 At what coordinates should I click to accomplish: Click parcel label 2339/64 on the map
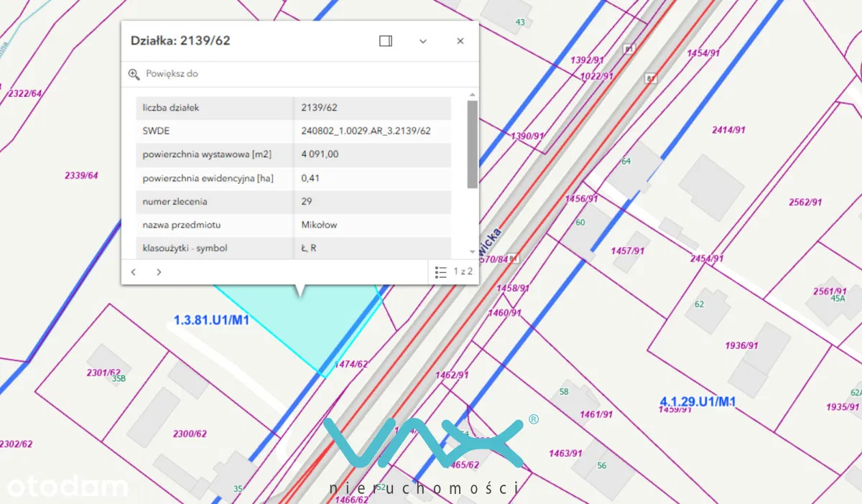81,175
